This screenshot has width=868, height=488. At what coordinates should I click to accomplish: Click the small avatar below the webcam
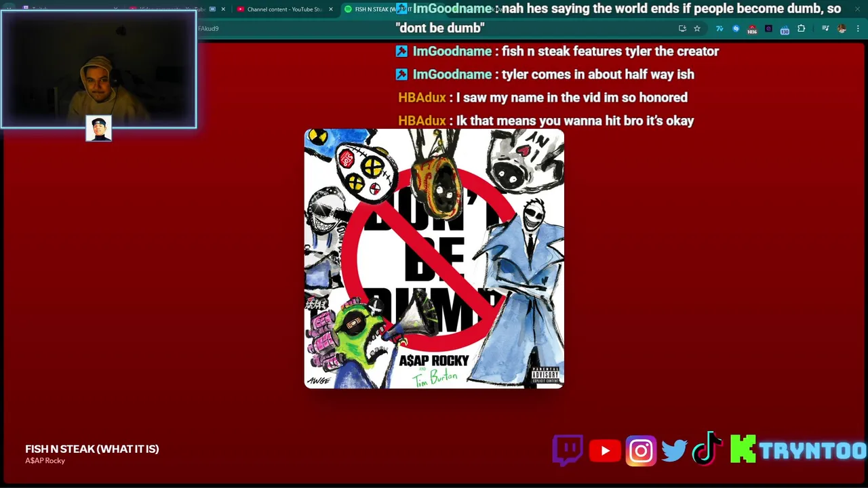tap(98, 129)
